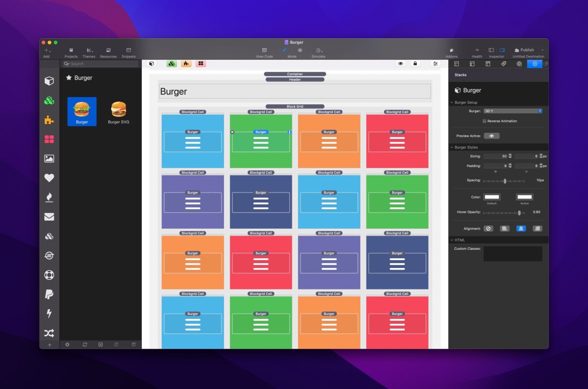The width and height of the screenshot is (588, 389).
Task: Open the Burger type dropdown
Action: [x=513, y=111]
